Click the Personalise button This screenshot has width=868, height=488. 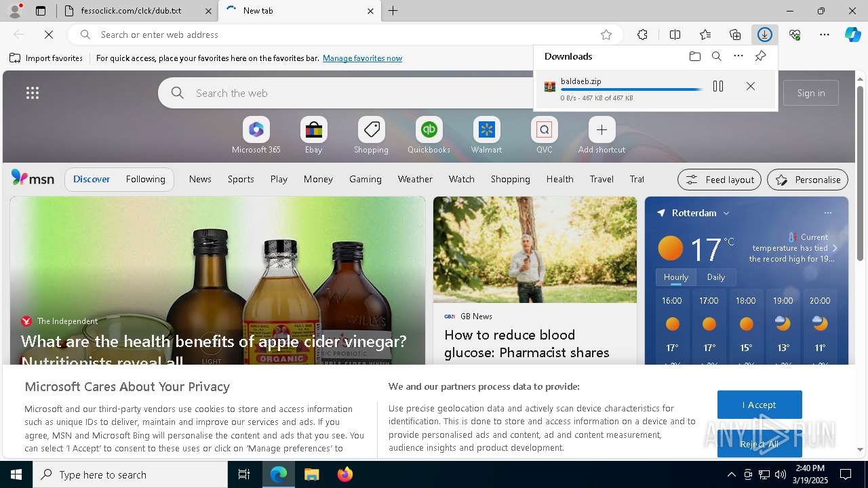click(808, 180)
